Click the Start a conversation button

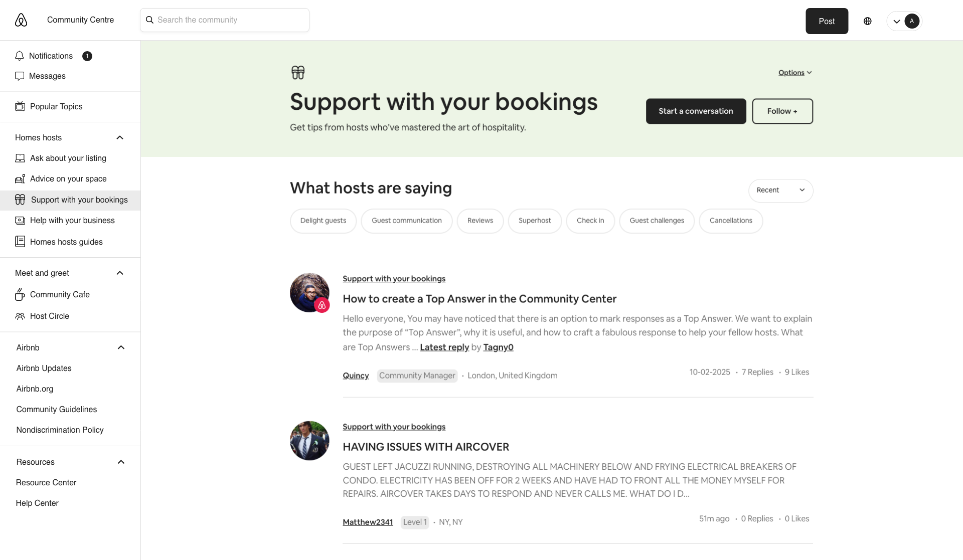pos(695,111)
